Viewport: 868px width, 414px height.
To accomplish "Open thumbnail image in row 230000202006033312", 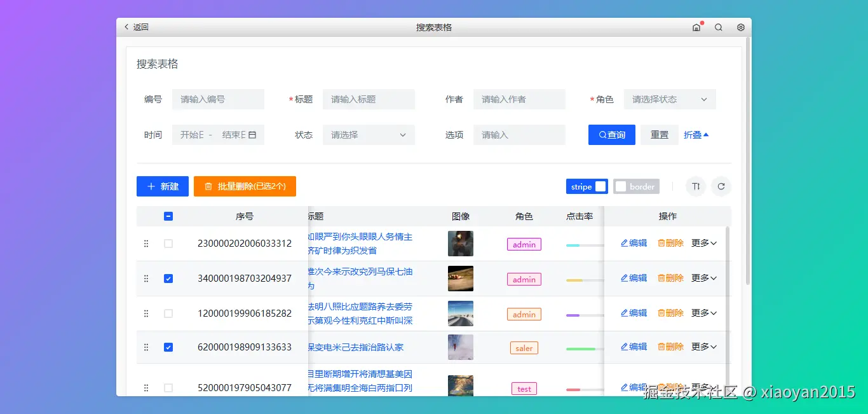I will [x=461, y=244].
